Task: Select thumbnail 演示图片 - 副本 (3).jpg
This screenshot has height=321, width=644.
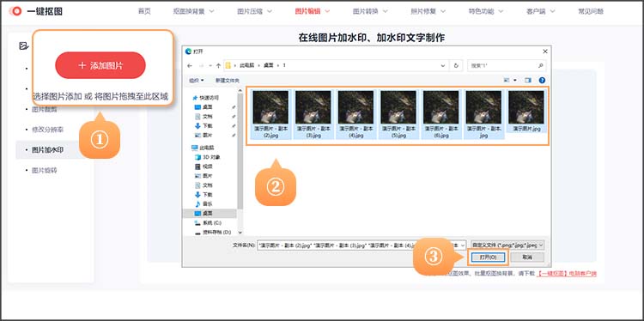Action: click(313, 114)
